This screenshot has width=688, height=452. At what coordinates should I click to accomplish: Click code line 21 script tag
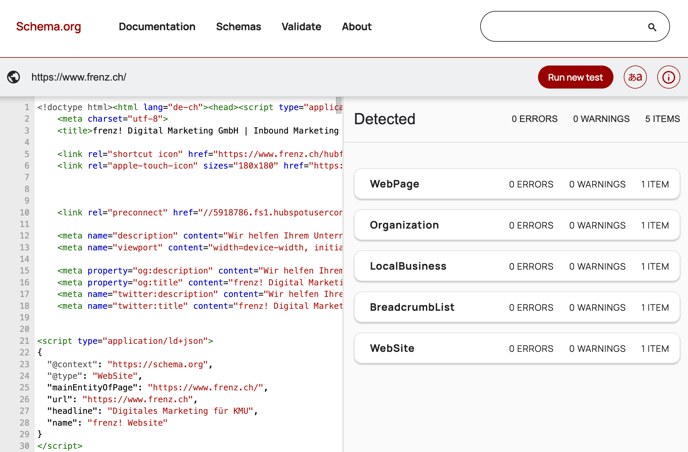pyautogui.click(x=125, y=341)
